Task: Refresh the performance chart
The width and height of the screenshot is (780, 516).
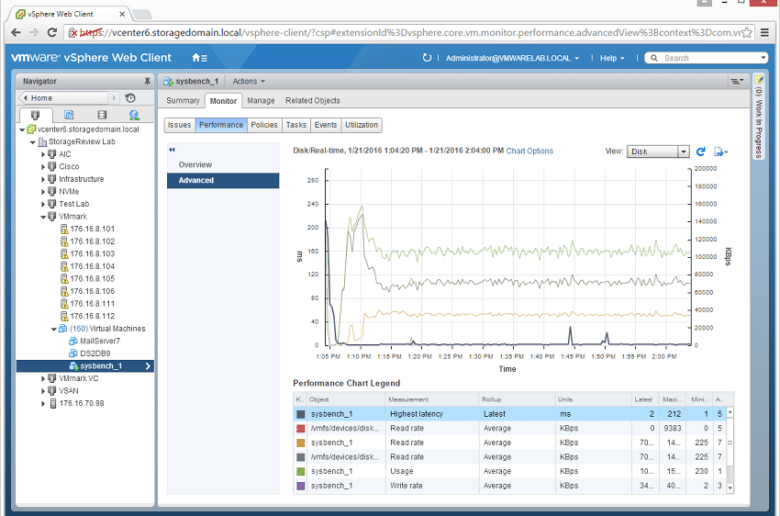Action: pos(701,151)
